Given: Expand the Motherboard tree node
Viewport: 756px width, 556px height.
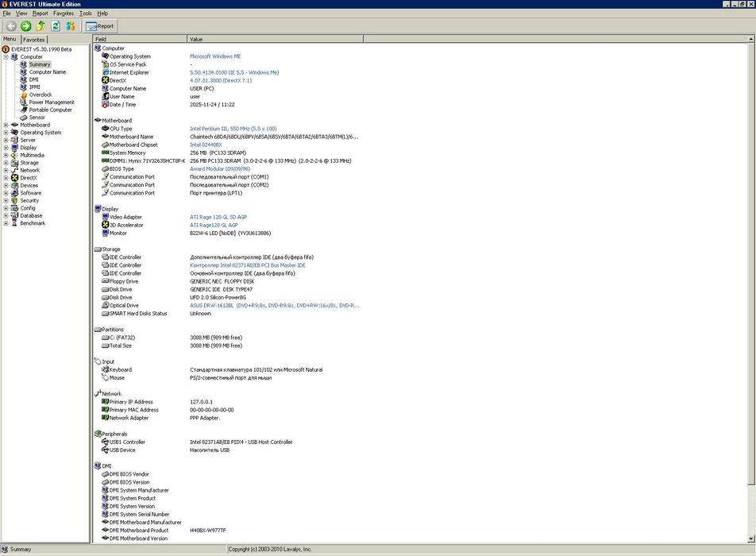Looking at the screenshot, I should tap(6, 125).
